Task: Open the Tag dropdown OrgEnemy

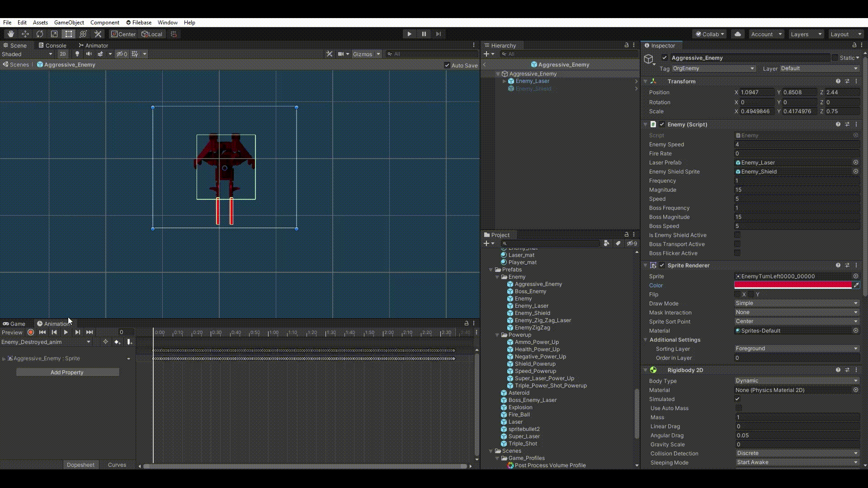Action: 713,69
